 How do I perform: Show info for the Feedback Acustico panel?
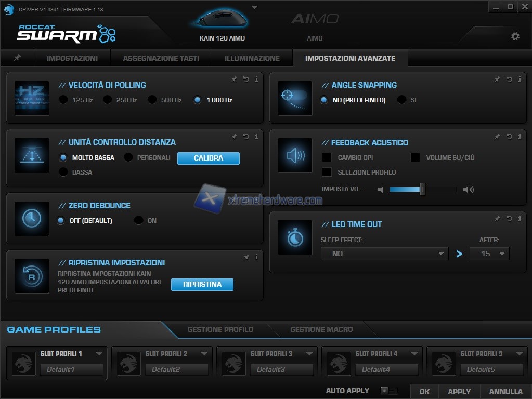click(x=520, y=137)
